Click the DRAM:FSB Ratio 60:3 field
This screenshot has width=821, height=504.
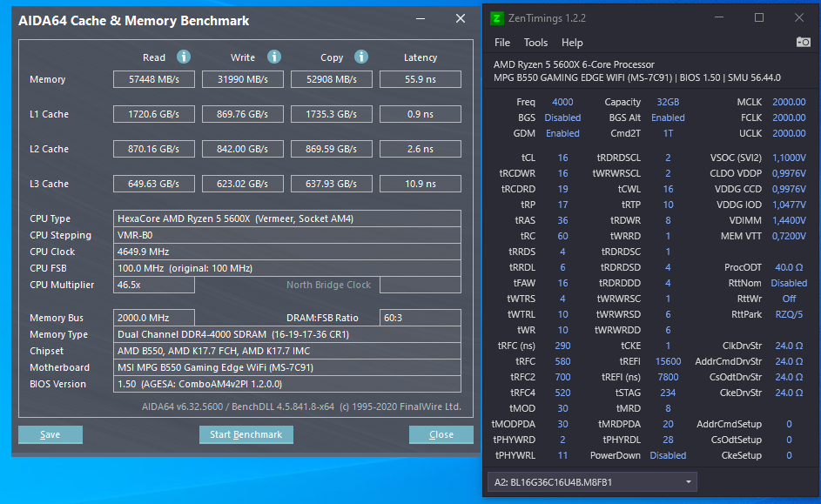pos(421,318)
